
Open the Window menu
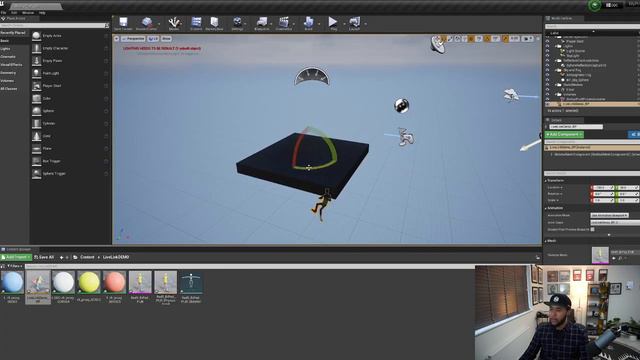(28, 13)
